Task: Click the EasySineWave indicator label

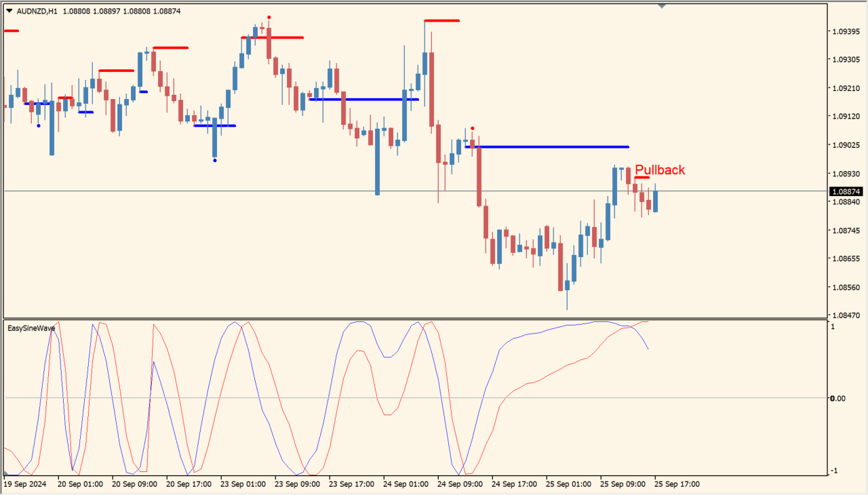Action: coord(31,328)
